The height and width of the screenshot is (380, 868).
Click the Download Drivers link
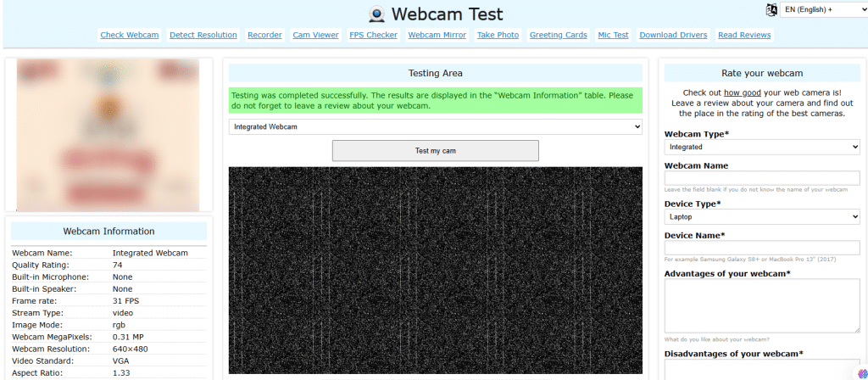[673, 35]
